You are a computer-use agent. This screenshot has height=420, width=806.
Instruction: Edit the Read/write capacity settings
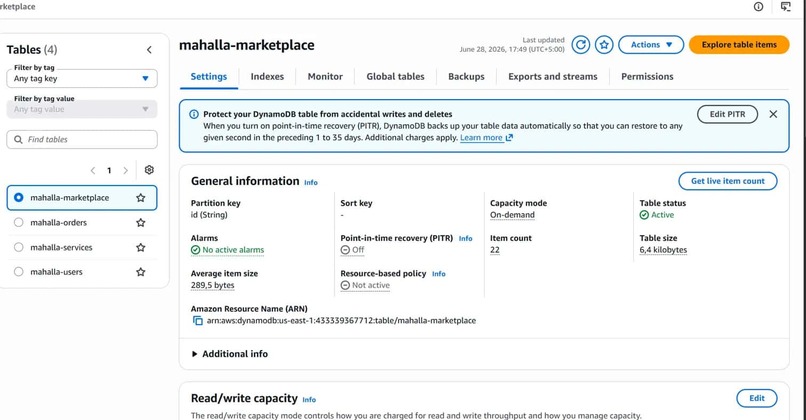(x=757, y=398)
